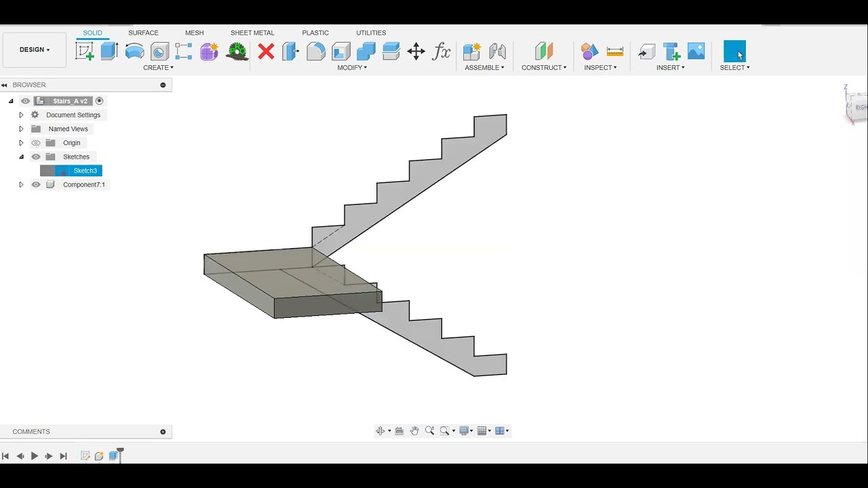Screen dimensions: 868x488
Task: Select the Move/Copy tool
Action: pyautogui.click(x=416, y=52)
